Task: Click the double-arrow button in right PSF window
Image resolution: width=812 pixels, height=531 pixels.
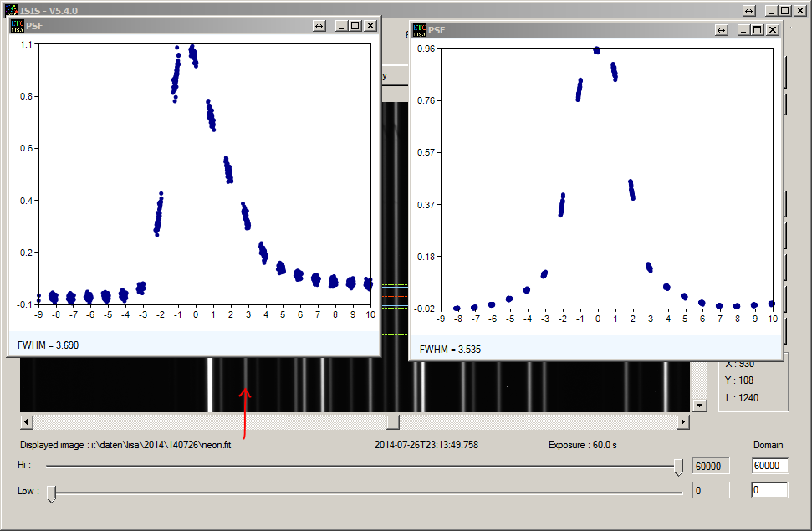Action: [x=722, y=30]
